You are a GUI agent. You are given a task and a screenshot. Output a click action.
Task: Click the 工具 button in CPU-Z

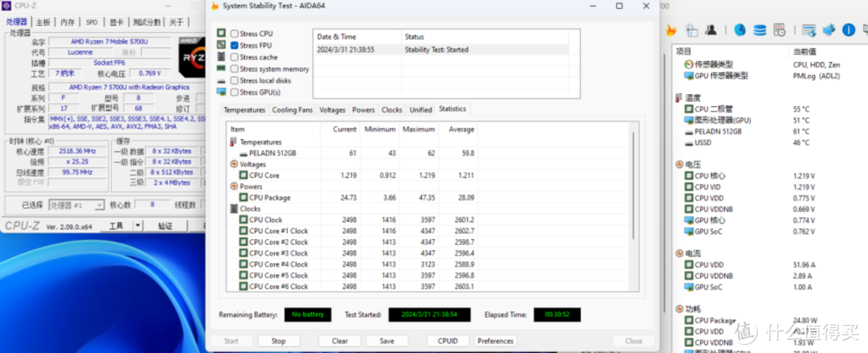click(117, 225)
